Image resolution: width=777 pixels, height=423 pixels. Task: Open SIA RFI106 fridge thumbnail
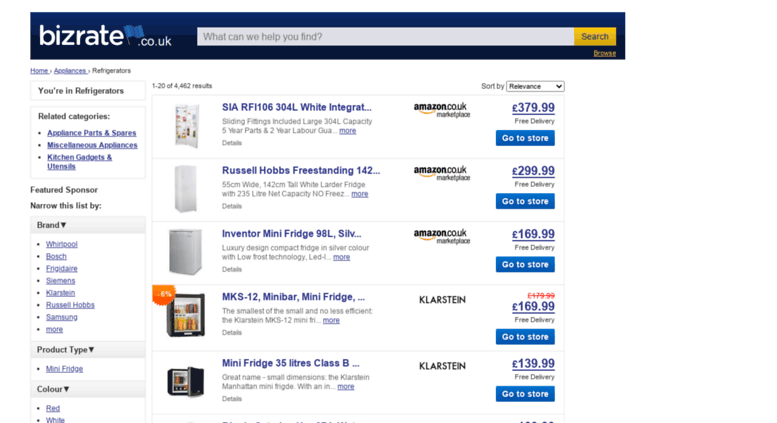coord(186,126)
